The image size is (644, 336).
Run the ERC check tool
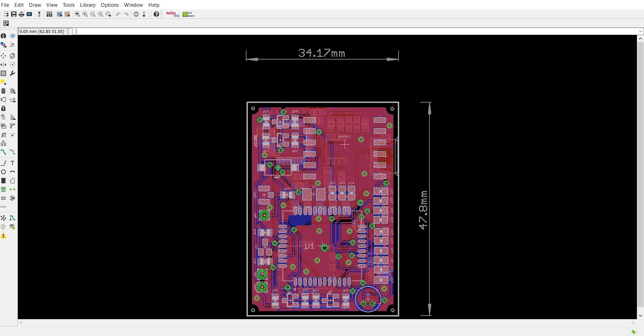tap(3, 227)
